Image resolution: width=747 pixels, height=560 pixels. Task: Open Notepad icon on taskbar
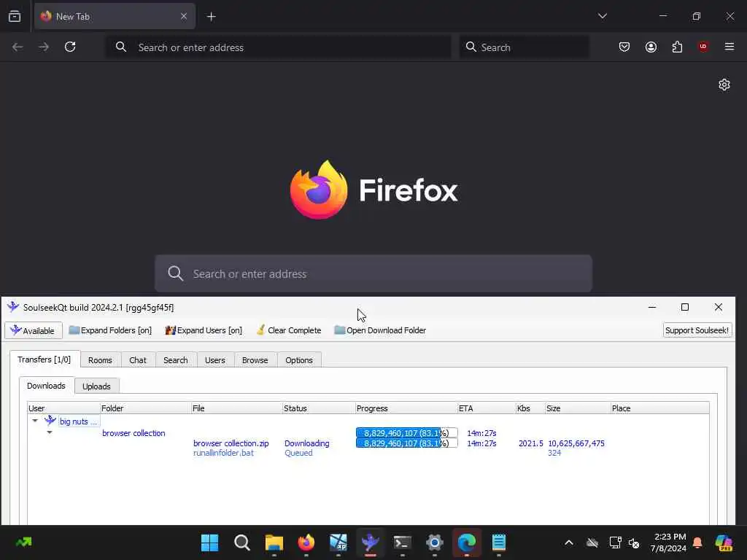pyautogui.click(x=499, y=542)
